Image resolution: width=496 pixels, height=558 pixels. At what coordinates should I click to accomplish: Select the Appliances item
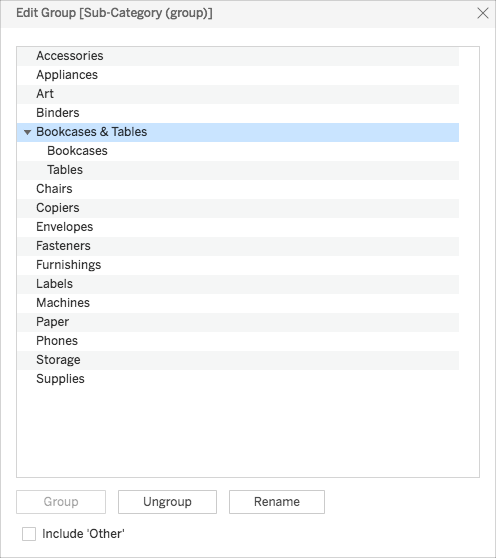tap(238, 75)
